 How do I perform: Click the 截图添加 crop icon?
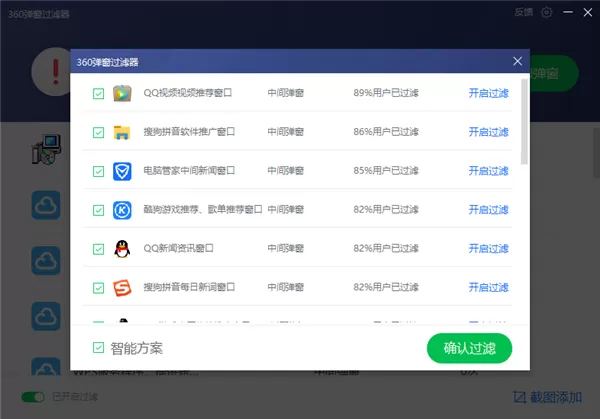tap(519, 397)
